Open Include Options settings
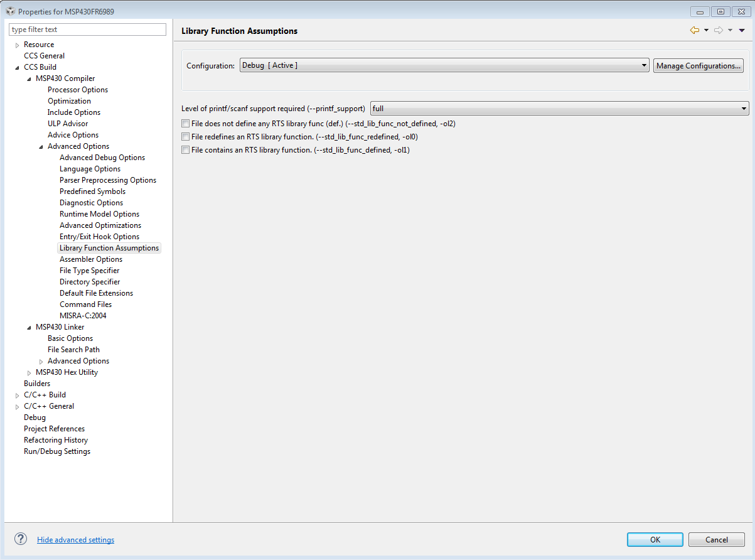This screenshot has width=755, height=560. pos(74,112)
